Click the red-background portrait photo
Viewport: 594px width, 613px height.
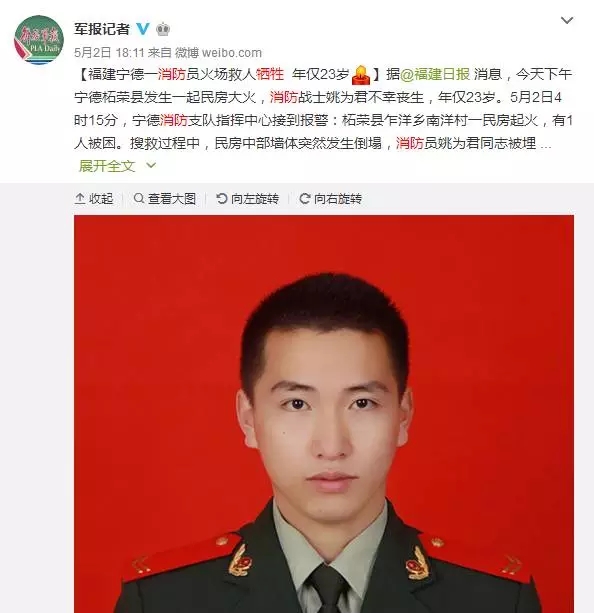pos(324,414)
